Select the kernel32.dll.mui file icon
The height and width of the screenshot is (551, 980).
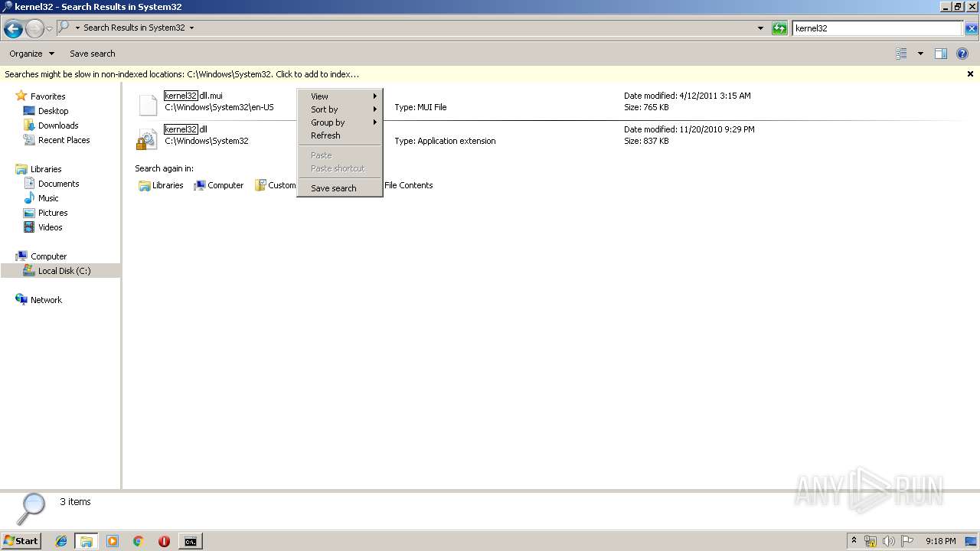click(147, 105)
